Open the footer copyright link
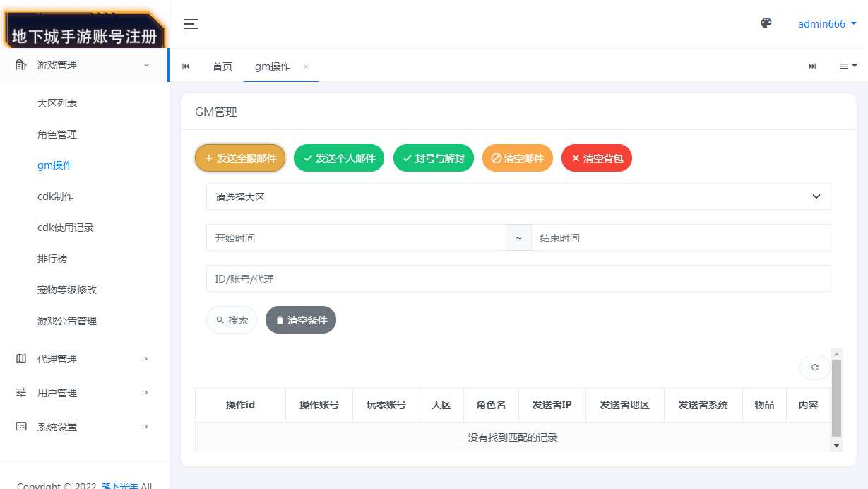The width and height of the screenshot is (868, 489). tap(120, 485)
